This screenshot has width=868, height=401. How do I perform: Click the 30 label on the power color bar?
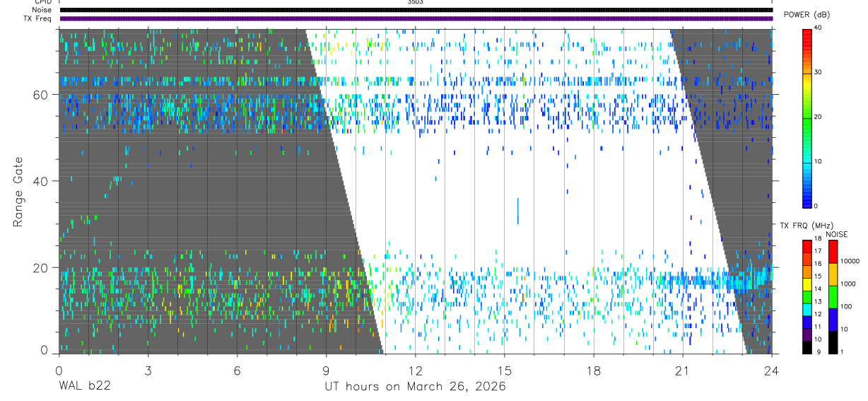click(x=819, y=72)
